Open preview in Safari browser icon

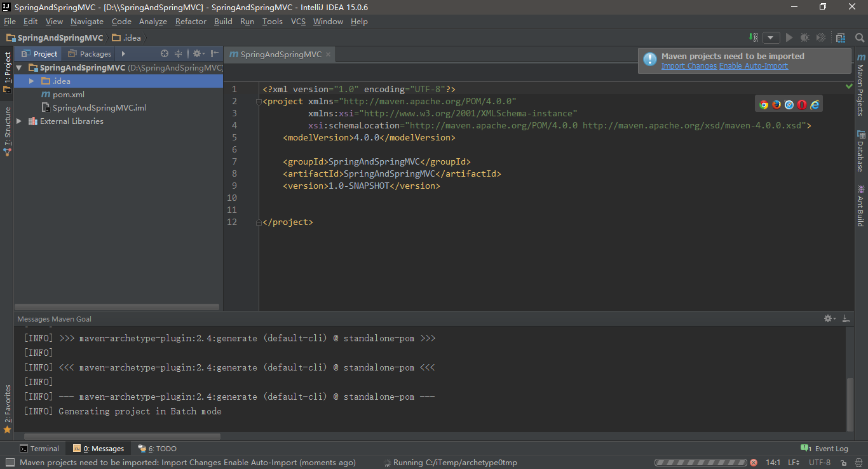[789, 105]
